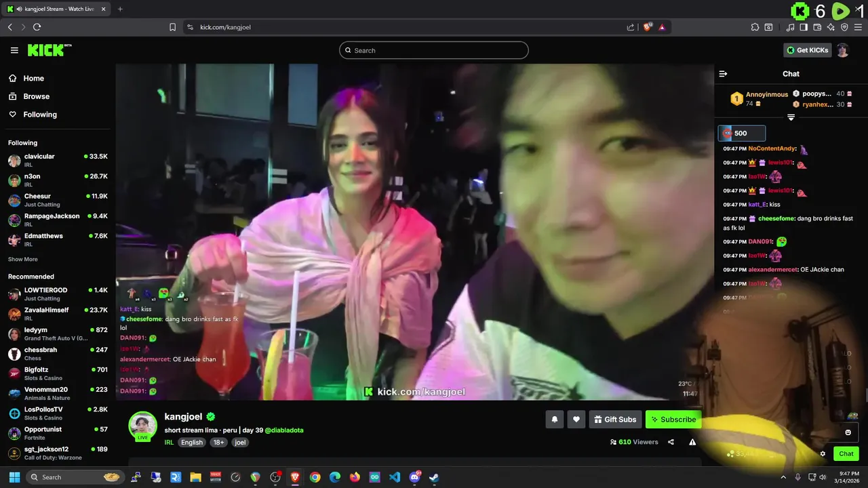Collapse the chat panel
The height and width of the screenshot is (488, 868).
723,74
